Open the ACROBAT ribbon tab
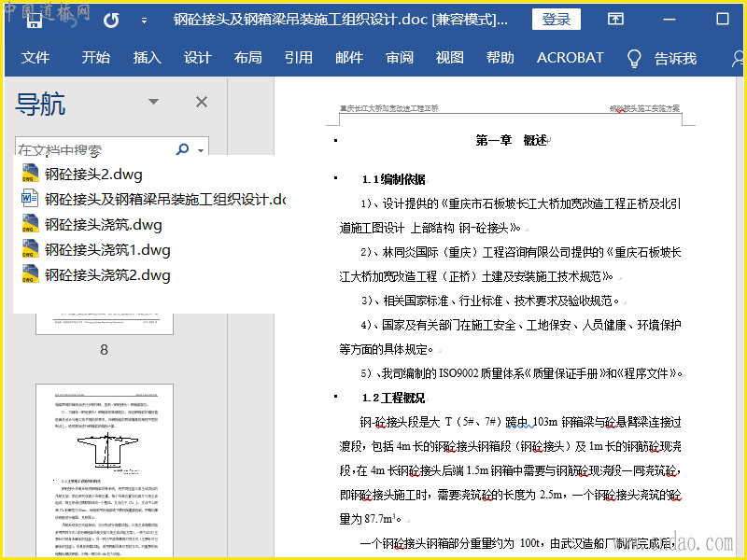747x560 pixels. click(570, 58)
